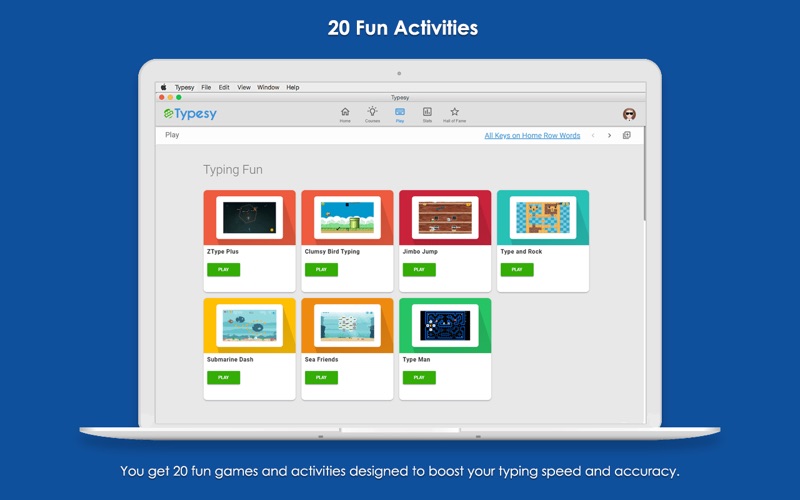Click the Typesy logo
The image size is (800, 500).
pyautogui.click(x=190, y=114)
